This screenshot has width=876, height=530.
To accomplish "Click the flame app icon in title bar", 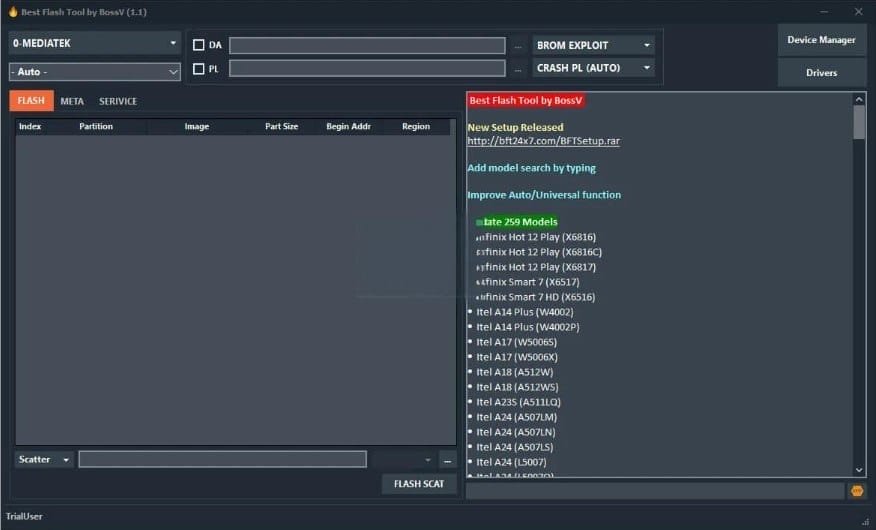I will pos(13,12).
